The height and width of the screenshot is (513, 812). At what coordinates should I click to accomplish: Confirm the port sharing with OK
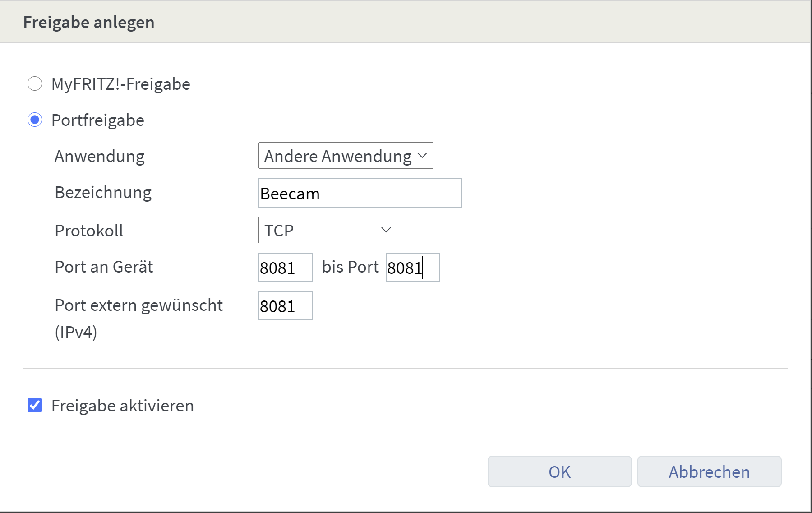point(559,471)
